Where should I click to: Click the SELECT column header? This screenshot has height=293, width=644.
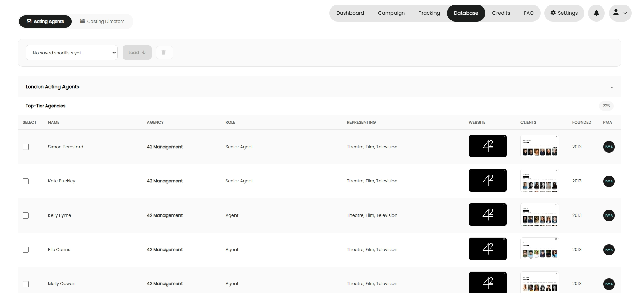click(30, 122)
